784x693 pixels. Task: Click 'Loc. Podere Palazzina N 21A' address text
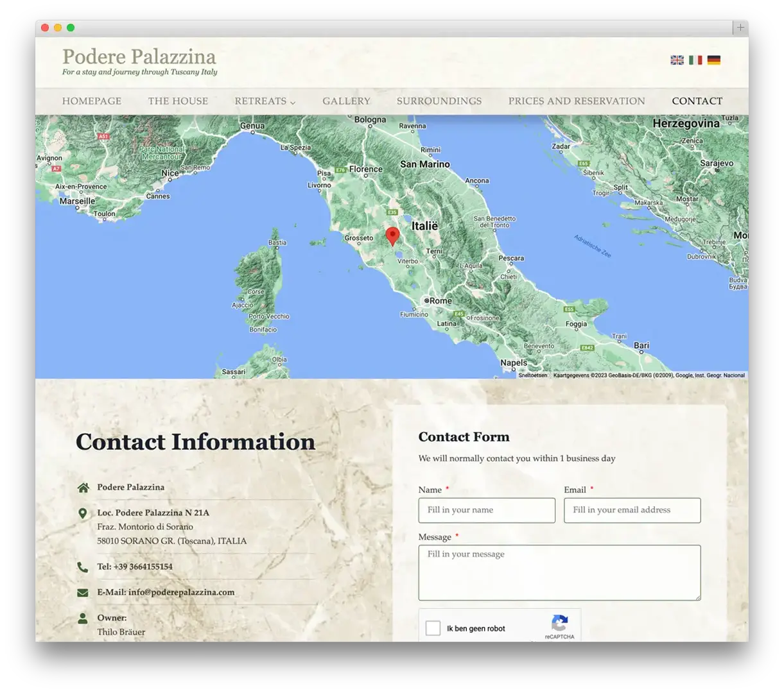click(x=153, y=513)
